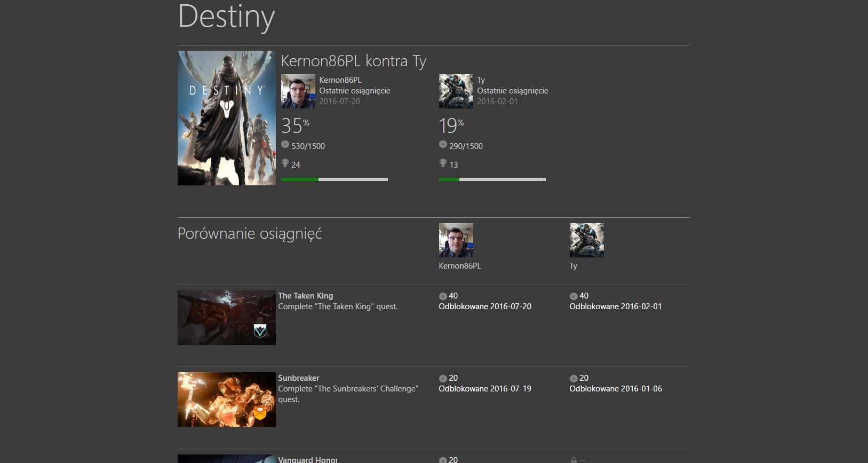Click the Sunbreaker emblem badge on thumbnail
The height and width of the screenshot is (463, 868).
click(260, 413)
